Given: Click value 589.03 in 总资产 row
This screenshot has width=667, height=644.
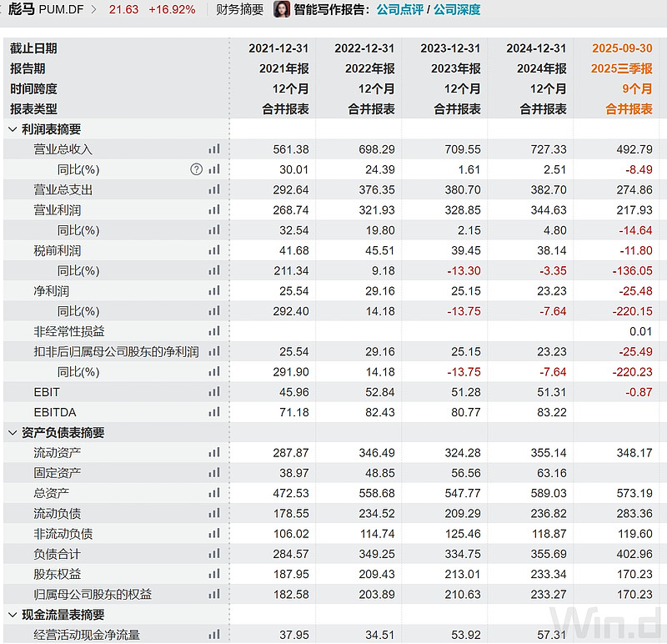Looking at the screenshot, I should point(549,493).
